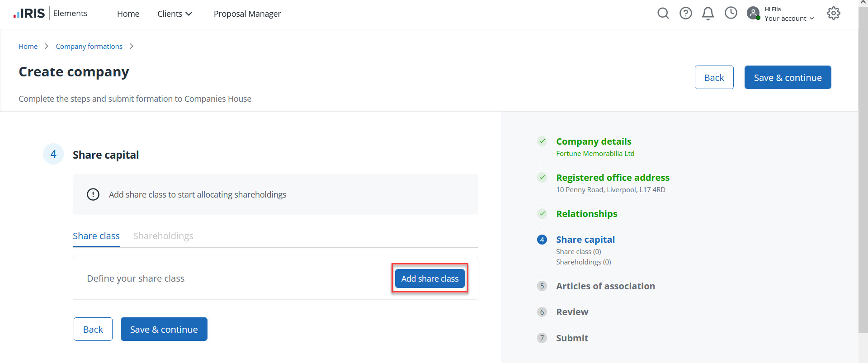Screen dimensions: 868x363
Task: Open Proposal Manager from top navigation
Action: click(247, 14)
